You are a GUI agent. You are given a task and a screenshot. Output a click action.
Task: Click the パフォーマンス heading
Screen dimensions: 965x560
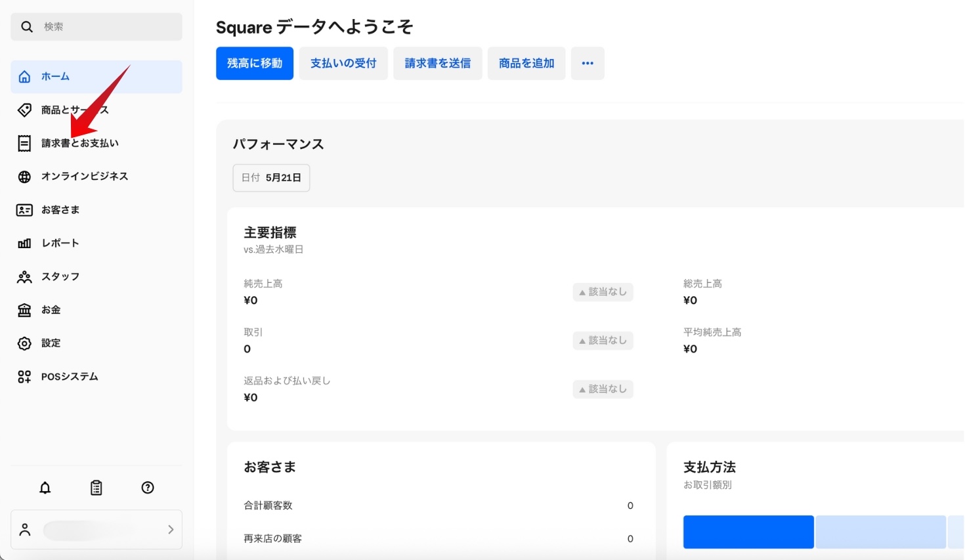click(x=278, y=144)
